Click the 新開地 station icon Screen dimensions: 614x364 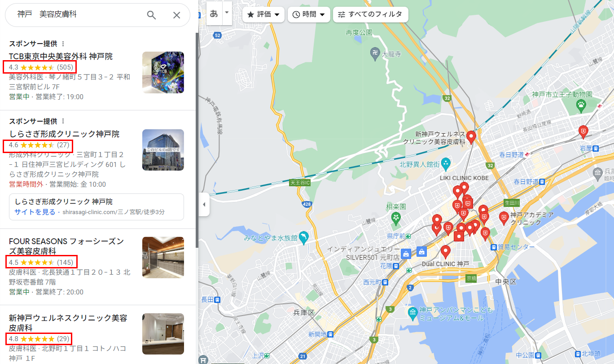pos(330,334)
